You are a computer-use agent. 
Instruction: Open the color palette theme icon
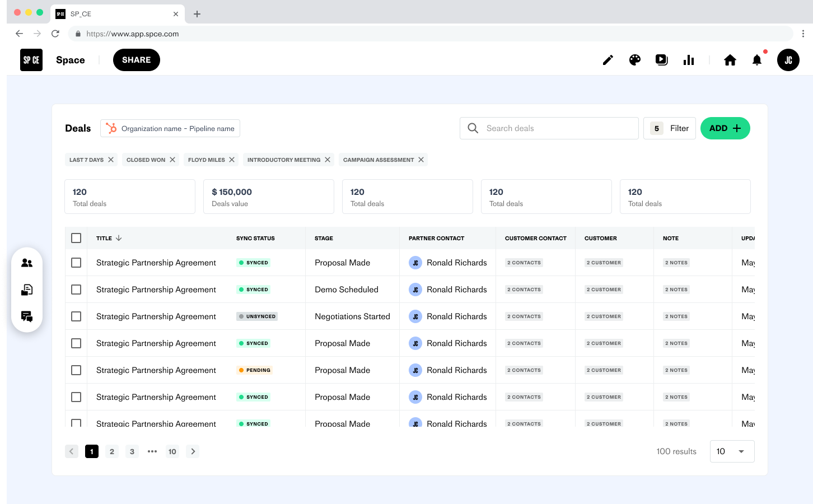pos(634,60)
